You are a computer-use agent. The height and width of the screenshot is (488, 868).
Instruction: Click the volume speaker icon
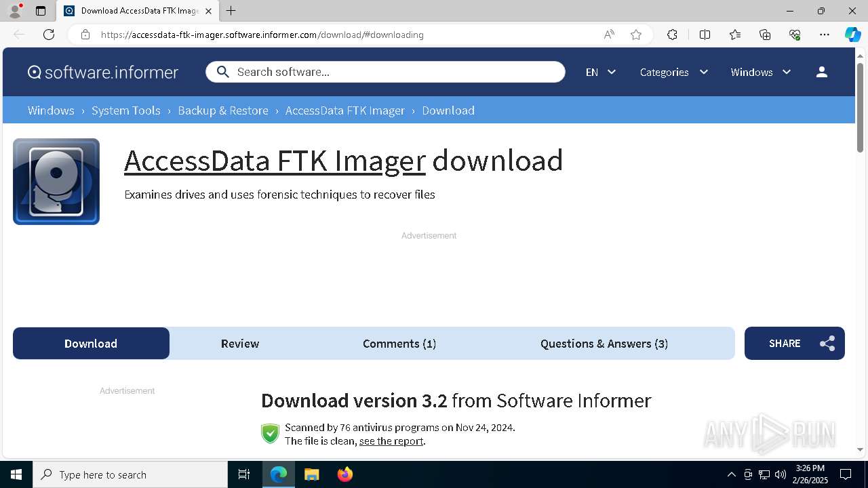(781, 474)
